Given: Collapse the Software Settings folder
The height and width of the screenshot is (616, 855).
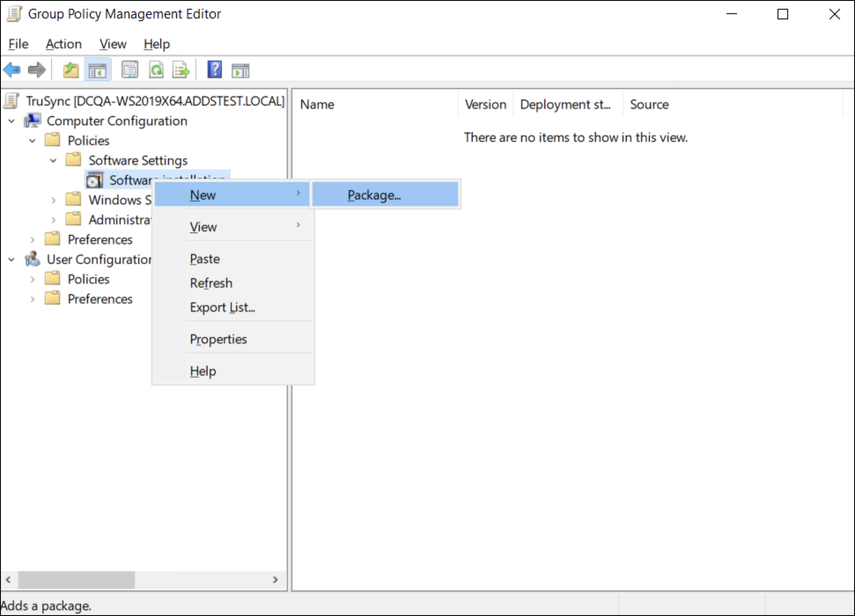Looking at the screenshot, I should [53, 161].
